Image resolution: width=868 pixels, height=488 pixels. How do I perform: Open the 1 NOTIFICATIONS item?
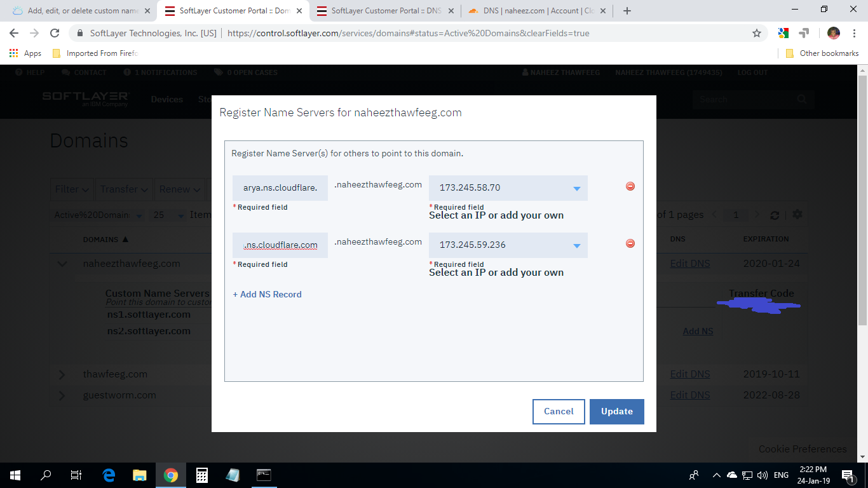pyautogui.click(x=161, y=72)
